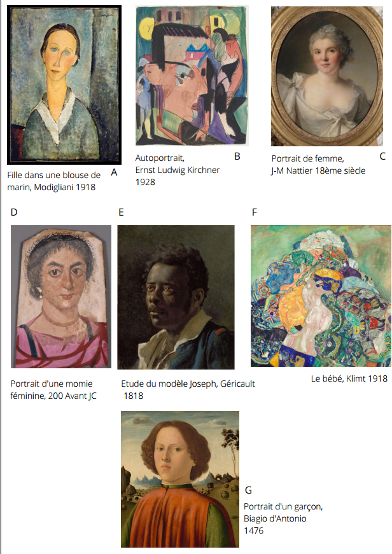Select the female mummy portrait image
Screen dimensions: 392x554
pyautogui.click(x=61, y=296)
